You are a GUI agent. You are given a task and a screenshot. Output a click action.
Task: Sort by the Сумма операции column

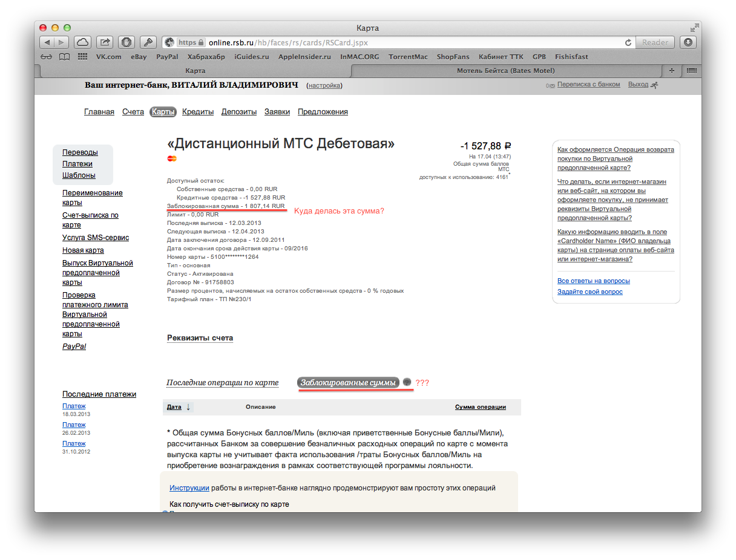(481, 407)
